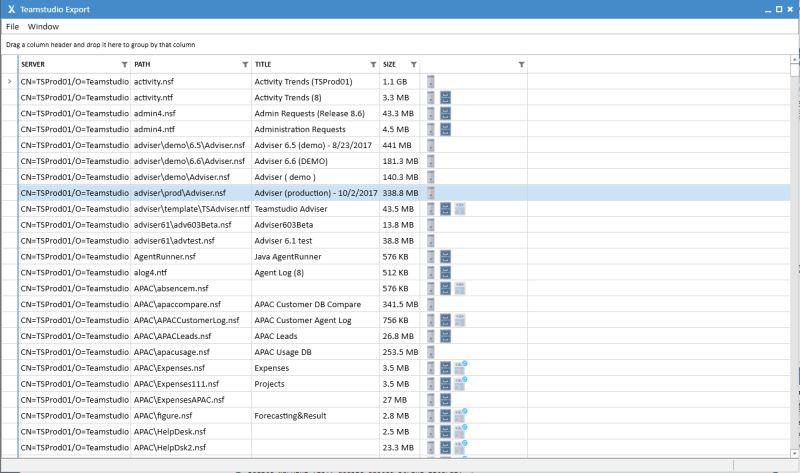Click Teamstudio X logo in title bar
800x473 pixels.
[x=11, y=9]
